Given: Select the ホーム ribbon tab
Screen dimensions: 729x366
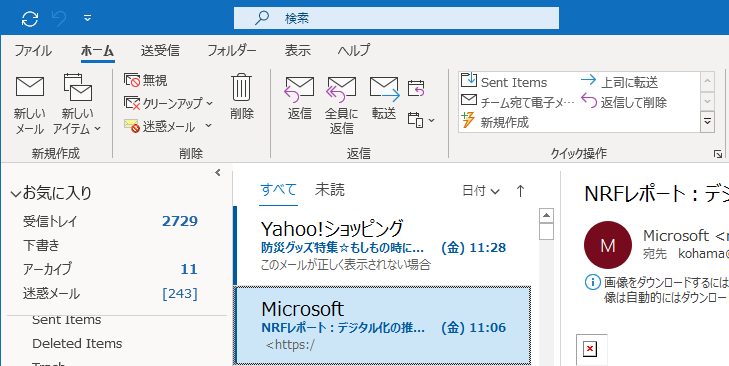Looking at the screenshot, I should point(97,51).
